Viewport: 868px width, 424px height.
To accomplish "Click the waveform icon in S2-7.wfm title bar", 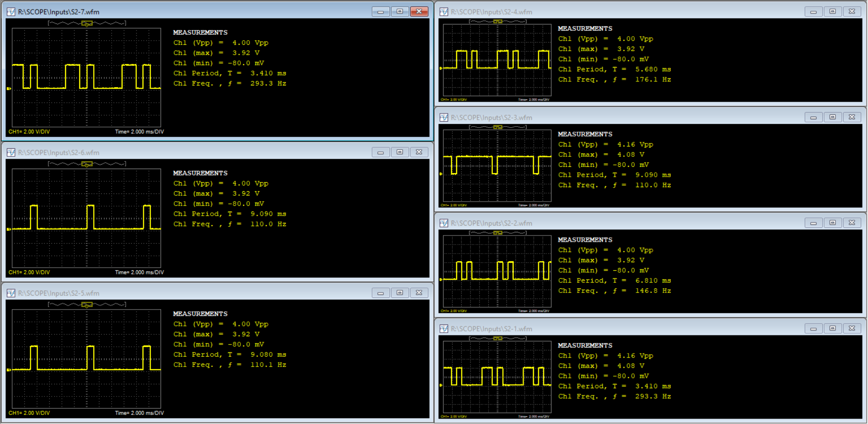I will click(11, 12).
